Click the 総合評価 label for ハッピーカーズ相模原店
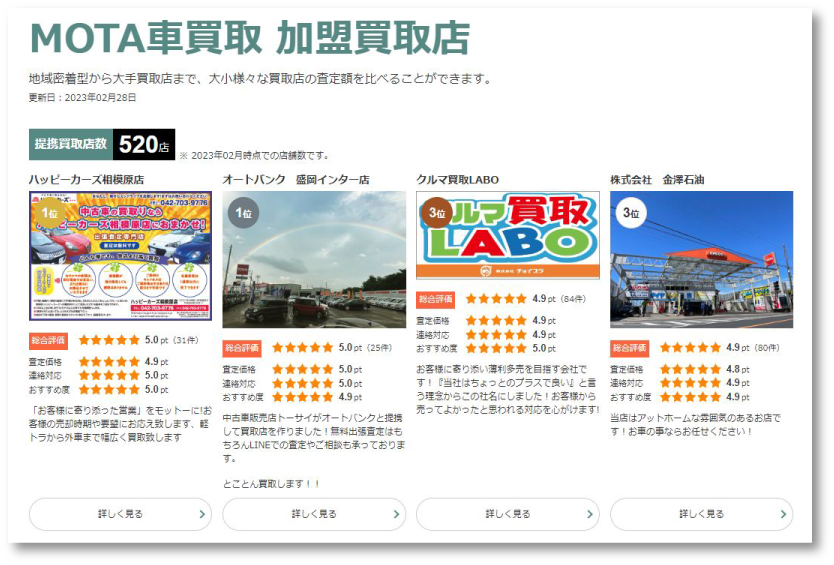 coord(48,340)
